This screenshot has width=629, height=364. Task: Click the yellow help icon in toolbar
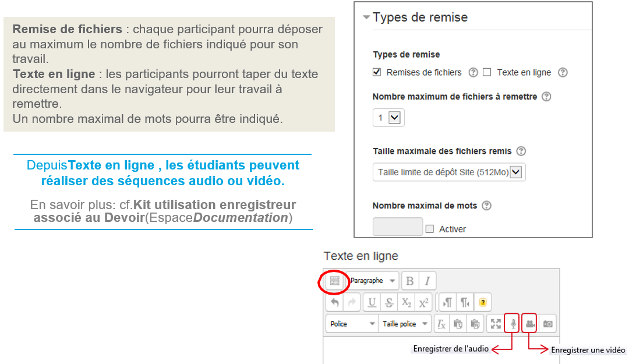coord(482,303)
